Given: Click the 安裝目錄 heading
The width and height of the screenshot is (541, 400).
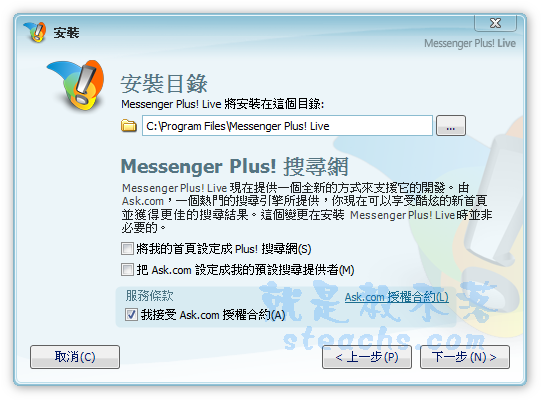Looking at the screenshot, I should 164,84.
